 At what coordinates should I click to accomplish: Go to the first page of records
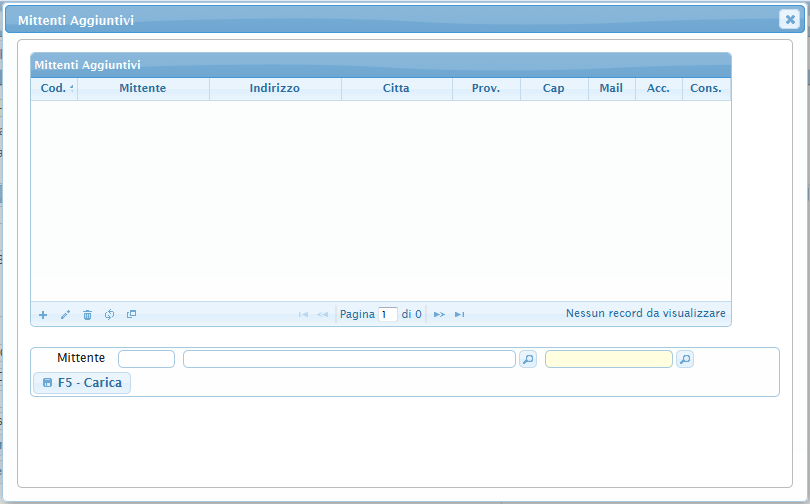point(303,315)
